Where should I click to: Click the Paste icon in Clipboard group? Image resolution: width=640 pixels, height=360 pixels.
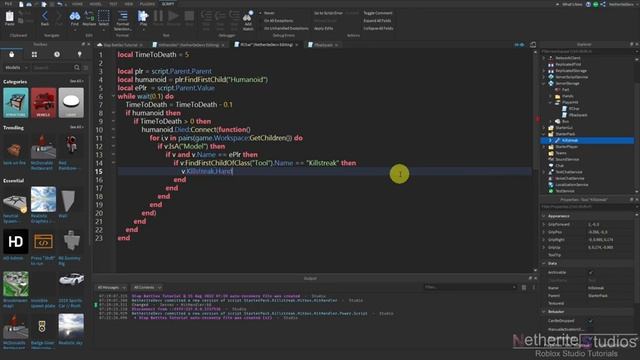[9, 16]
